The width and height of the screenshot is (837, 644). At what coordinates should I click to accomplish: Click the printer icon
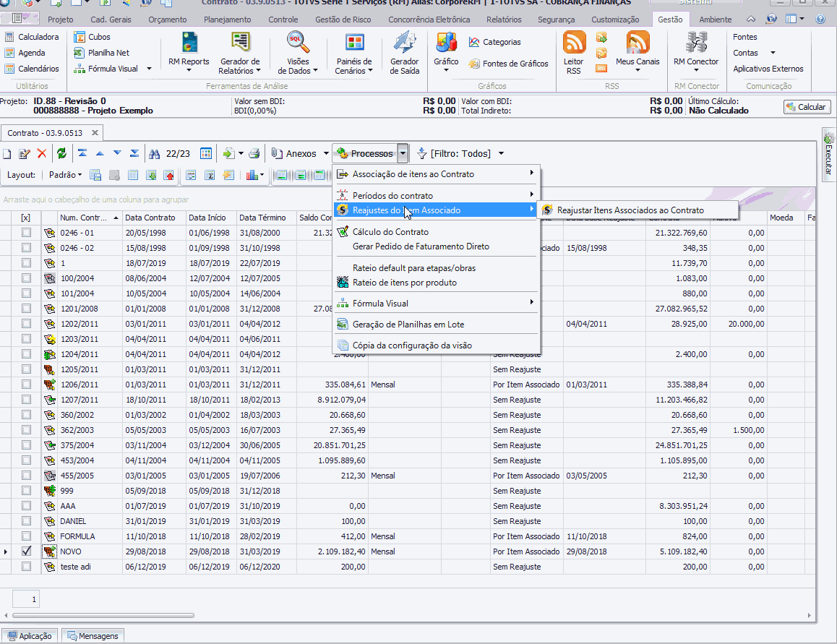254,154
